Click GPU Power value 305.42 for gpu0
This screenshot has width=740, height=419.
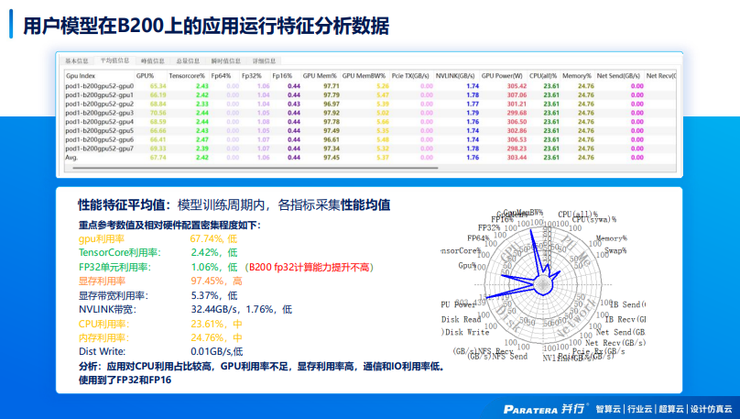pyautogui.click(x=517, y=86)
